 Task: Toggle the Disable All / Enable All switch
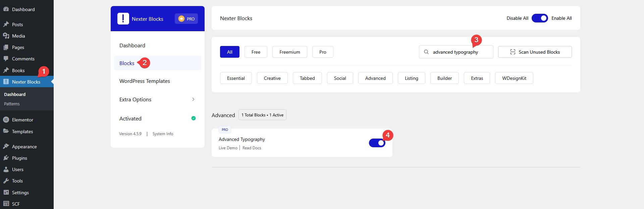pyautogui.click(x=540, y=18)
